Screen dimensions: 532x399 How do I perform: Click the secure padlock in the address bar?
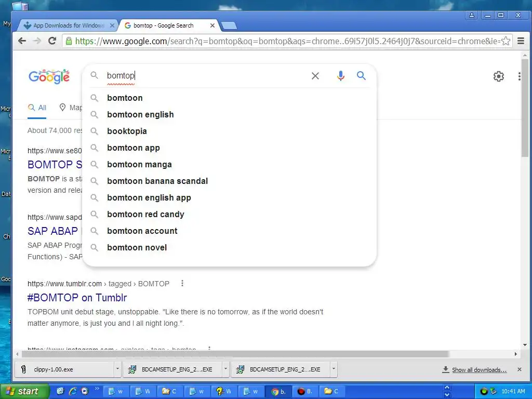[x=69, y=41]
